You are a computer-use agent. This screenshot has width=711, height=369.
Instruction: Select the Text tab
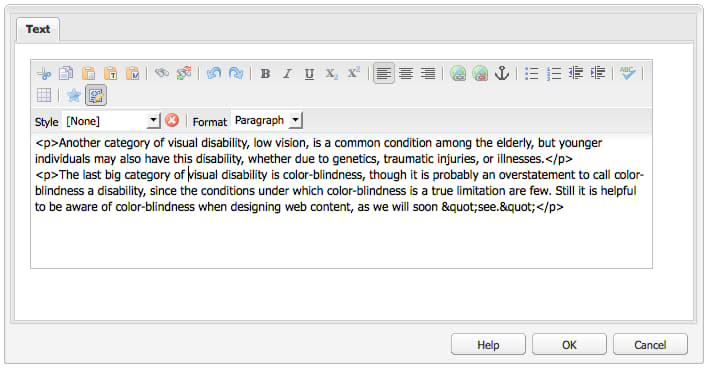(x=38, y=29)
